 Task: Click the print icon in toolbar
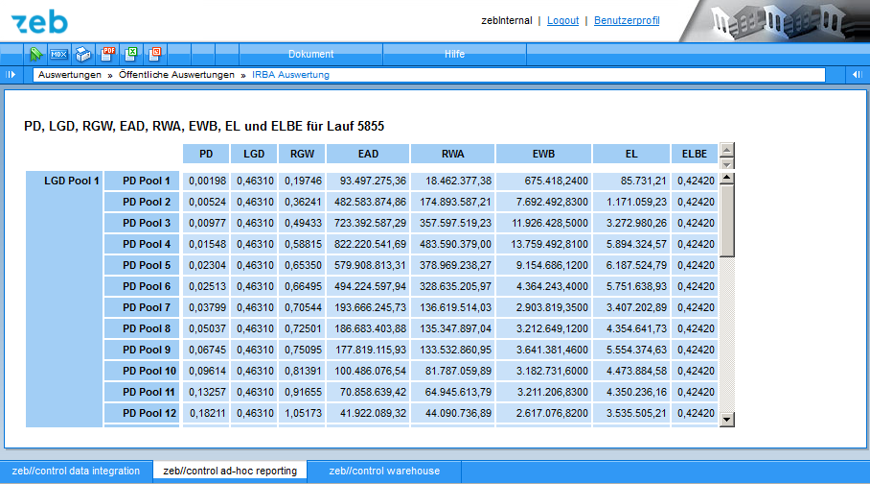(84, 54)
